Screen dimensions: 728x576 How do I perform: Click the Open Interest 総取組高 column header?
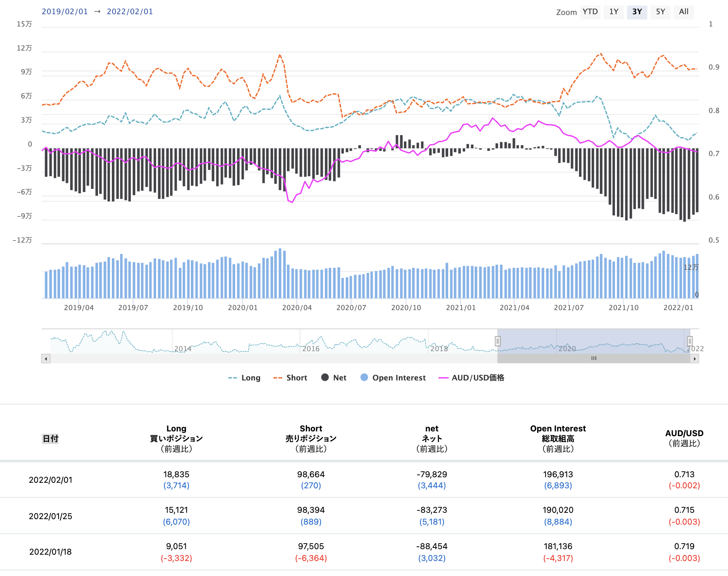pos(558,439)
